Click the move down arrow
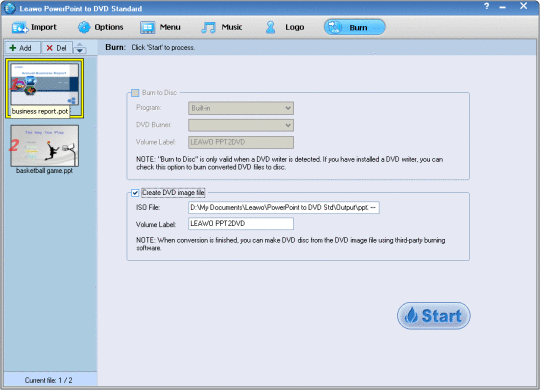The height and width of the screenshot is (390, 540). tap(80, 51)
